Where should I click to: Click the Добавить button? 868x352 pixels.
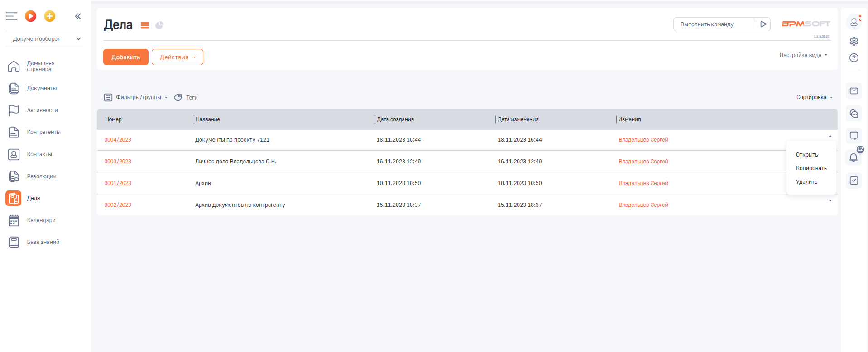[126, 57]
